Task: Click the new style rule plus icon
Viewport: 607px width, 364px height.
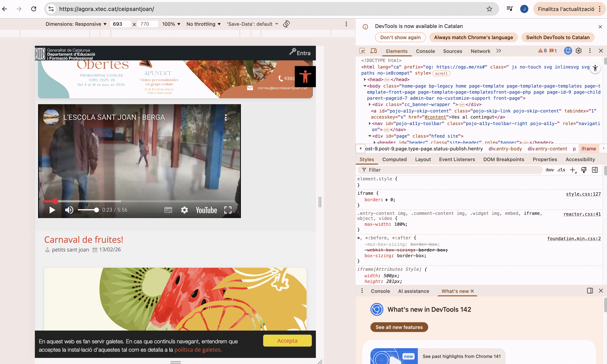Action: [572, 170]
